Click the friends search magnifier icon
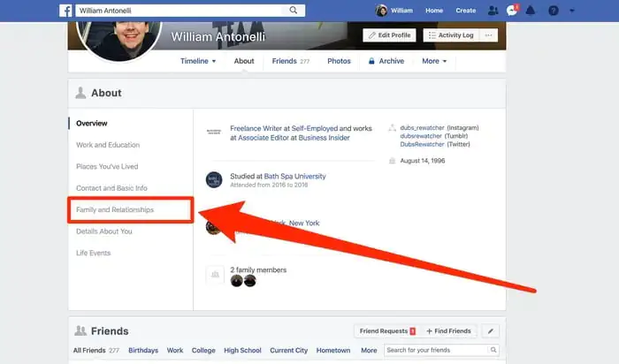Image resolution: width=619 pixels, height=364 pixels. [x=493, y=350]
